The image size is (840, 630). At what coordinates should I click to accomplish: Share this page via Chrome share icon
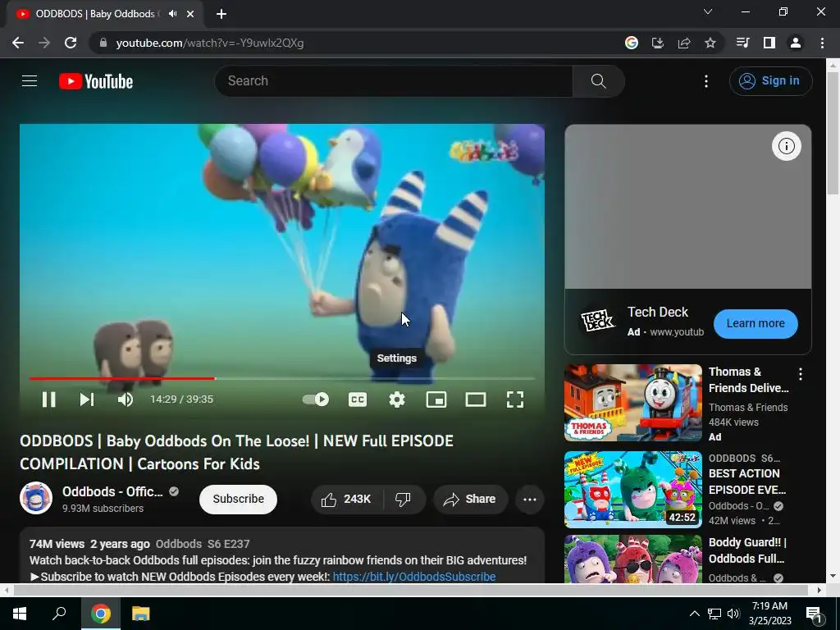[684, 43]
